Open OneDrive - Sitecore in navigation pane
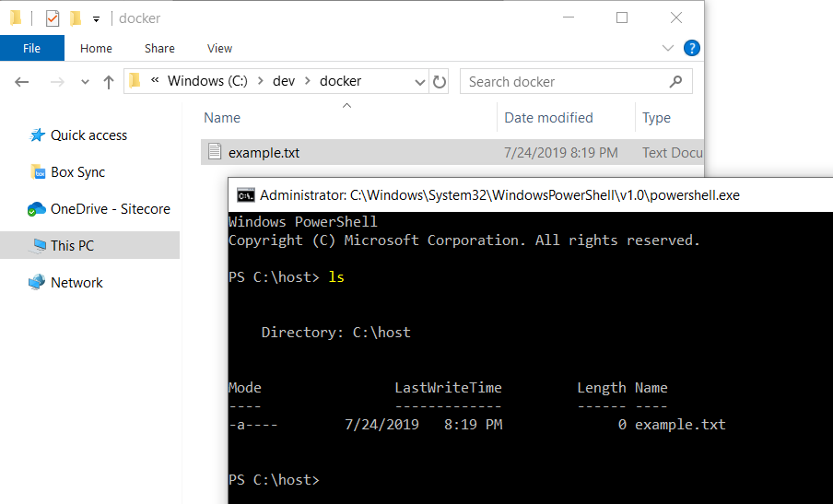This screenshot has width=833, height=504. point(111,209)
